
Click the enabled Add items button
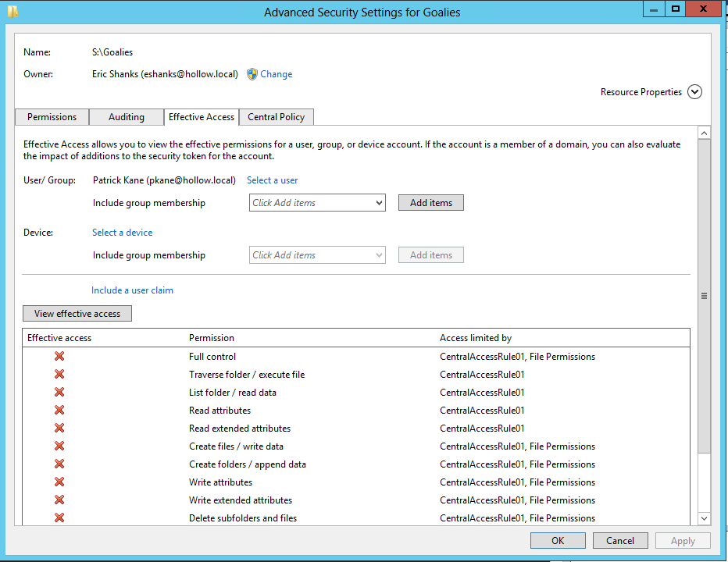point(431,203)
